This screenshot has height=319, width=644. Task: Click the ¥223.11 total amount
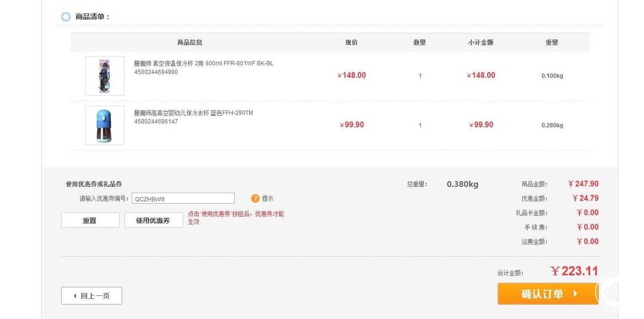574,271
